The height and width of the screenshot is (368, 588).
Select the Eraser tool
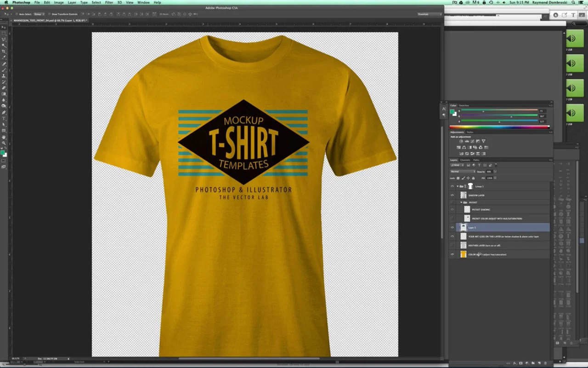pyautogui.click(x=4, y=88)
